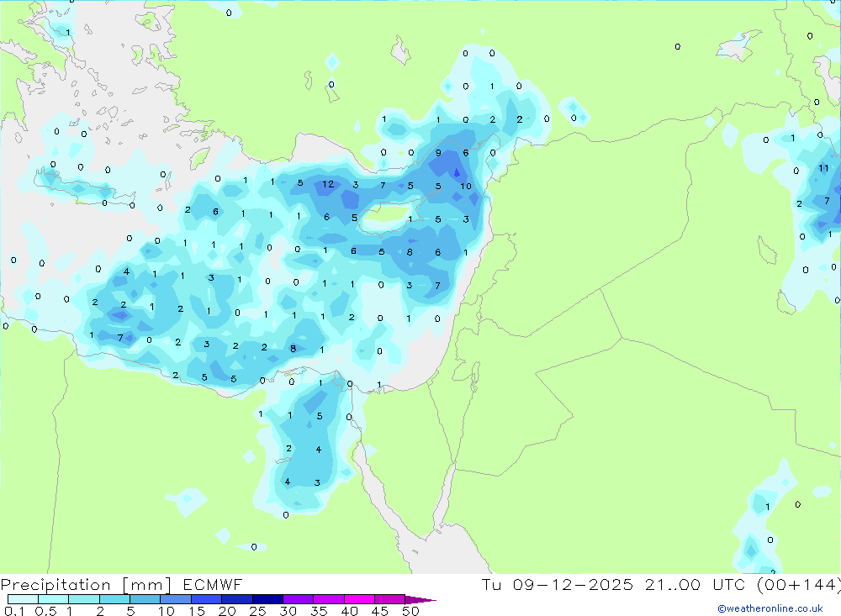Click the date 'Tu 09-12-2025'
Viewport: 841px width, 616px height.
558,584
